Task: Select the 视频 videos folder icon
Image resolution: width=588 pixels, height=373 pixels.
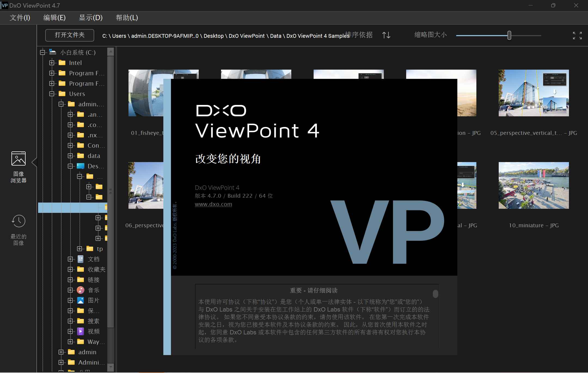Action: point(81,331)
